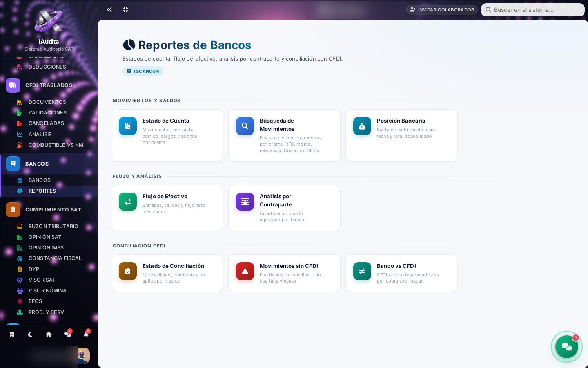Collapse the BANCOS section header

(49, 164)
